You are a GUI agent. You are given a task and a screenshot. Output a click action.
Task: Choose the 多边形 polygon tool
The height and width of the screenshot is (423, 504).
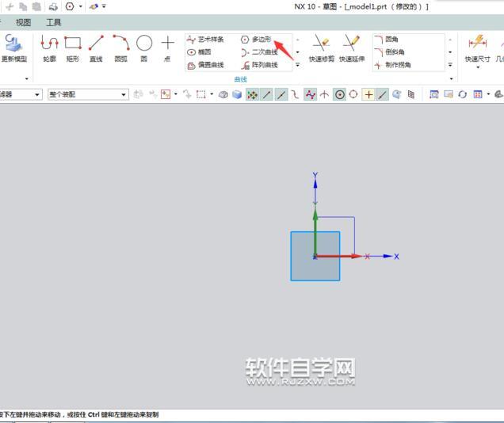256,40
